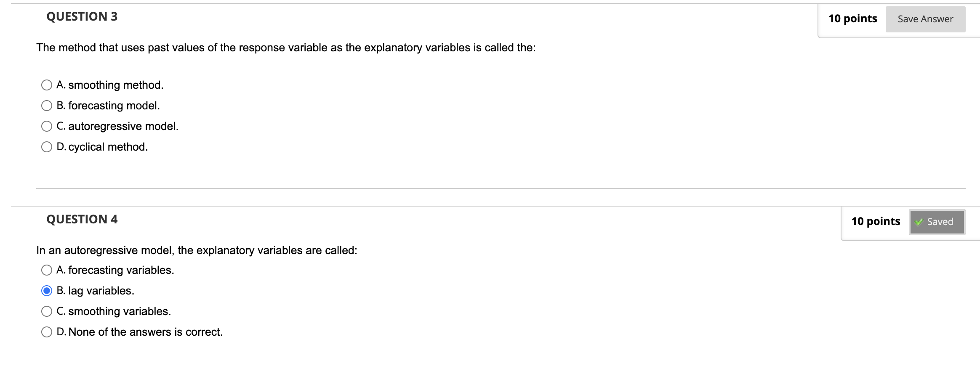Choose option C autoregressive model
980x366 pixels.
[46, 126]
